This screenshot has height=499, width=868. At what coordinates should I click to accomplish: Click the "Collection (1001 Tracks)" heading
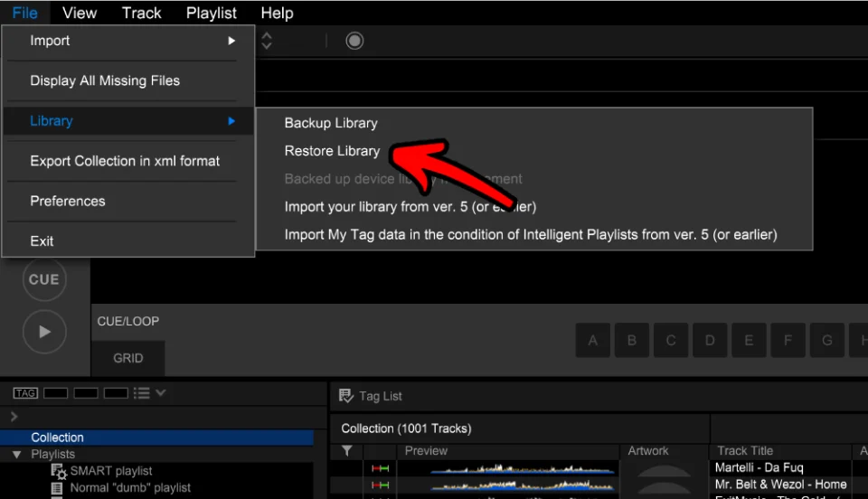tap(406, 428)
